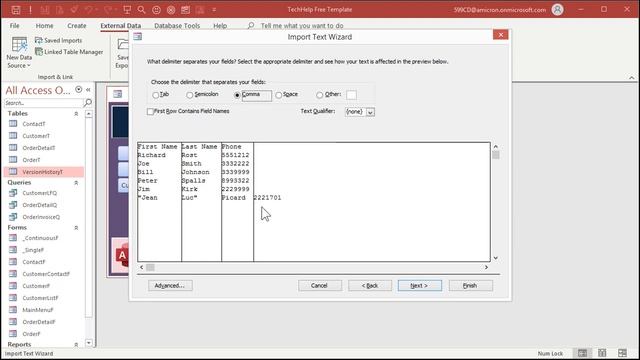Click search magnifier icon in navigation pane

click(x=87, y=102)
